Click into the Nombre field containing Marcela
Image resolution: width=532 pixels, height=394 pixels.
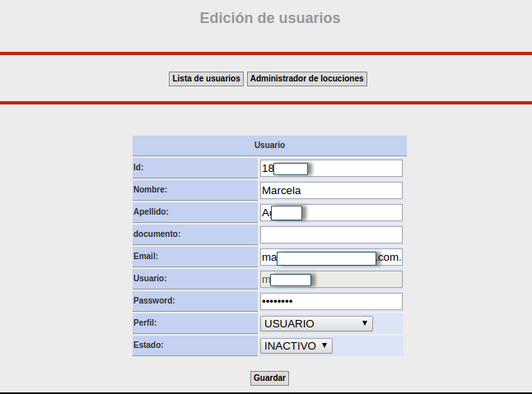pos(331,190)
